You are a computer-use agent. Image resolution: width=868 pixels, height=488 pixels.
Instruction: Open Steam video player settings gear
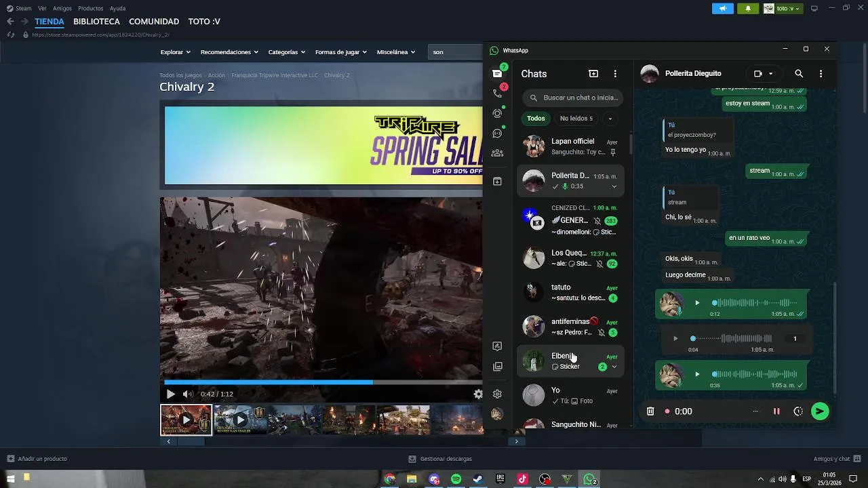pos(478,394)
